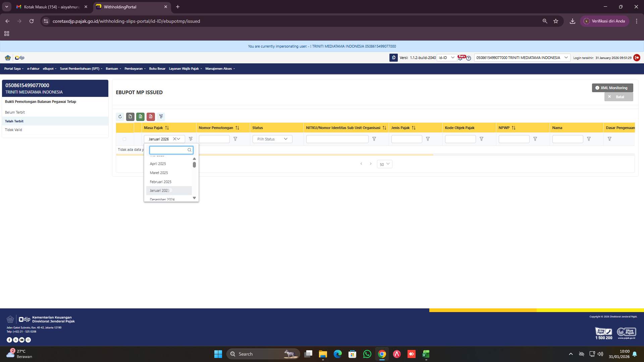Click the help question mark icon

point(469,58)
